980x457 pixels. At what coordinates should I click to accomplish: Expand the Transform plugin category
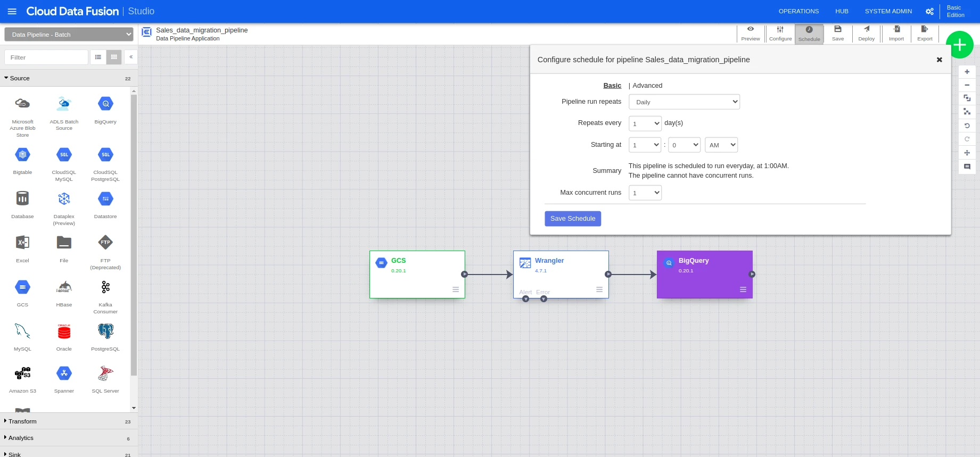click(69, 421)
